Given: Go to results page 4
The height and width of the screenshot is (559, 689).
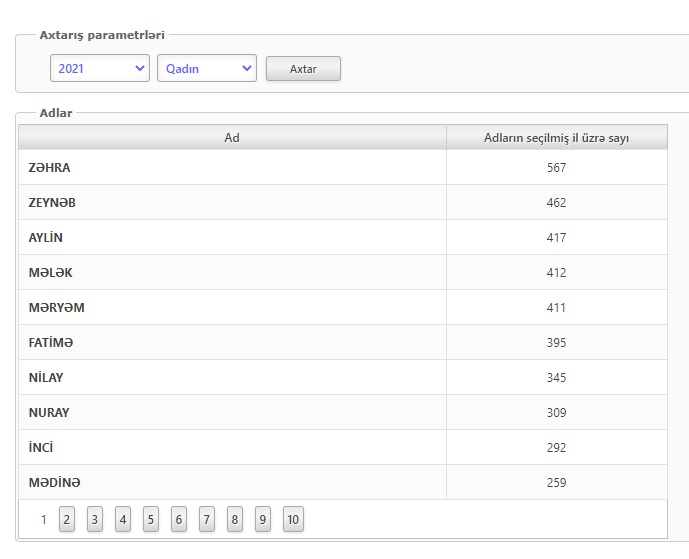Looking at the screenshot, I should (x=123, y=519).
